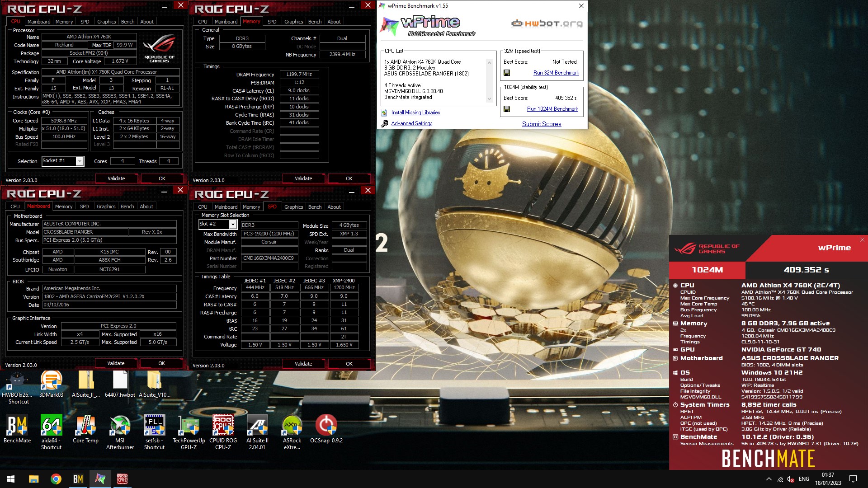
Task: Switch to Mainboard tab in CPU window
Action: coord(39,22)
